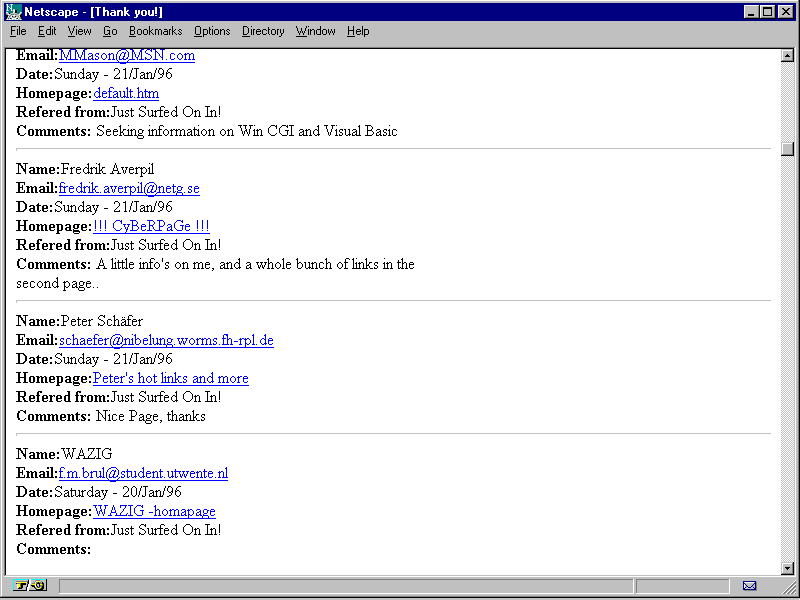Click the scroll up arrow
Image resolution: width=800 pixels, height=600 pixels.
point(787,55)
